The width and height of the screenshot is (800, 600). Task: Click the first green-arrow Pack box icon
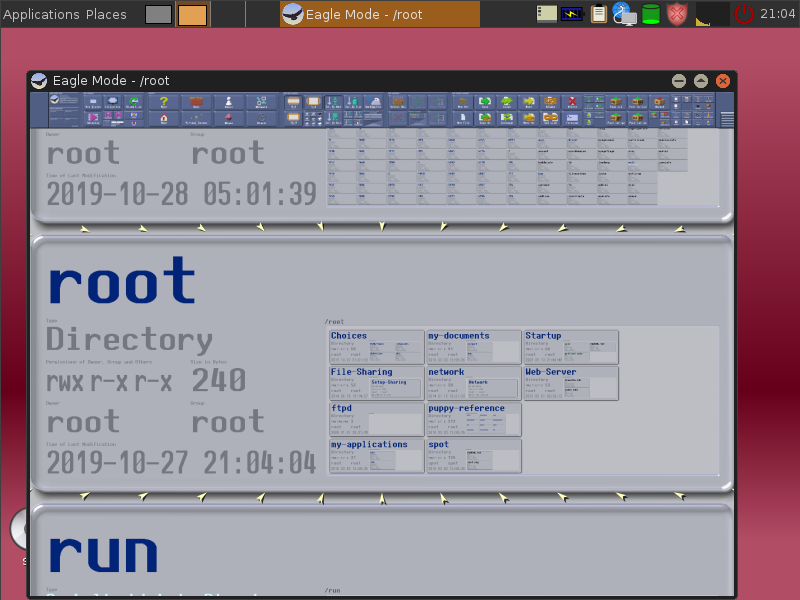(x=615, y=102)
